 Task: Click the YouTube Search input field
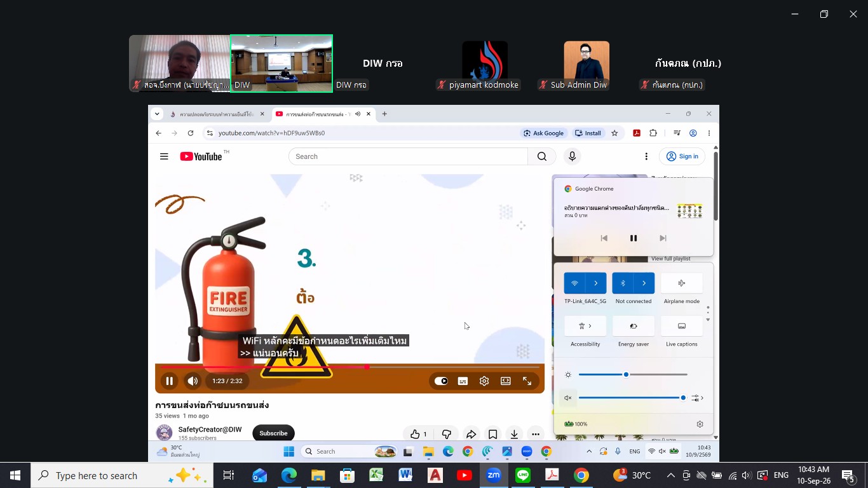point(408,156)
